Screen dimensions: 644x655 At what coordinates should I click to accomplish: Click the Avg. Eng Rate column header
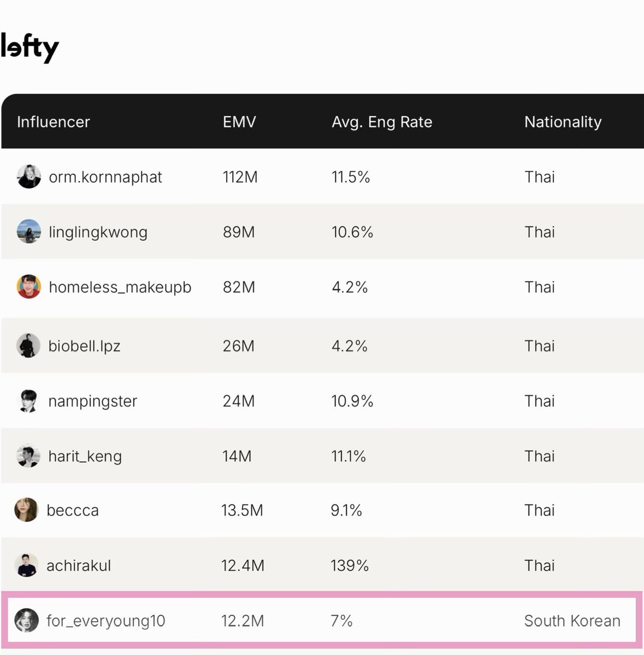(382, 122)
